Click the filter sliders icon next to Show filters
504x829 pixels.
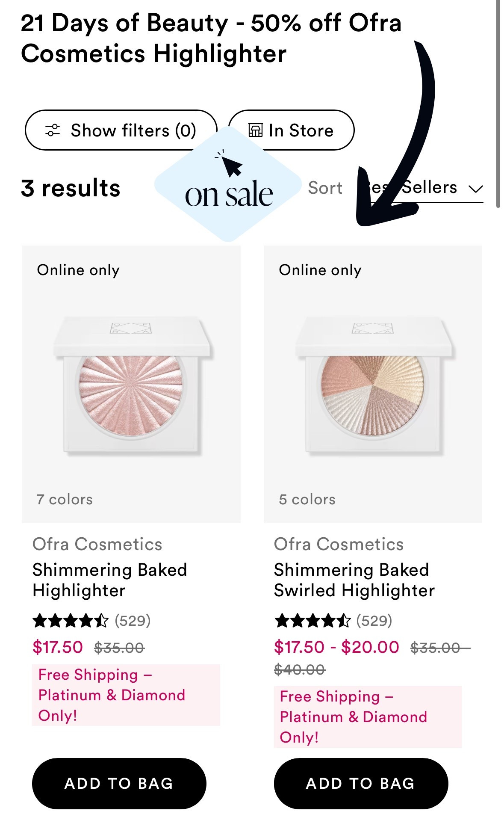pos(53,130)
